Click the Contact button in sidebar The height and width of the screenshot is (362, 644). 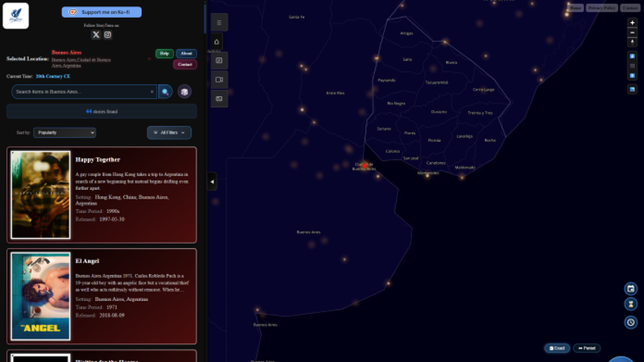(185, 64)
